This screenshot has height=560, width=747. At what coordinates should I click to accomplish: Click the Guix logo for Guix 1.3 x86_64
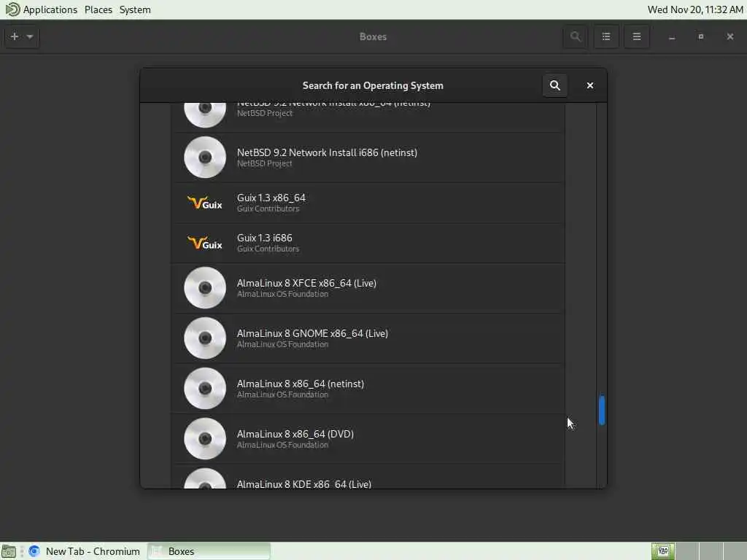(x=205, y=203)
